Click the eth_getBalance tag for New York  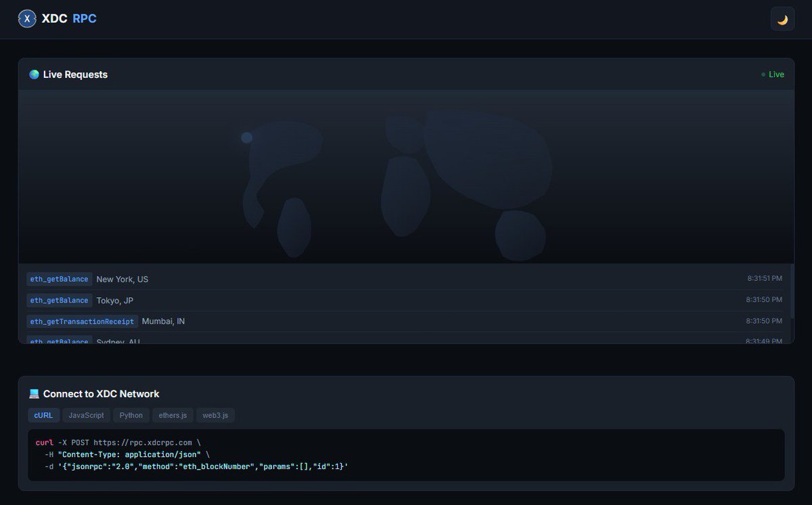click(x=60, y=279)
